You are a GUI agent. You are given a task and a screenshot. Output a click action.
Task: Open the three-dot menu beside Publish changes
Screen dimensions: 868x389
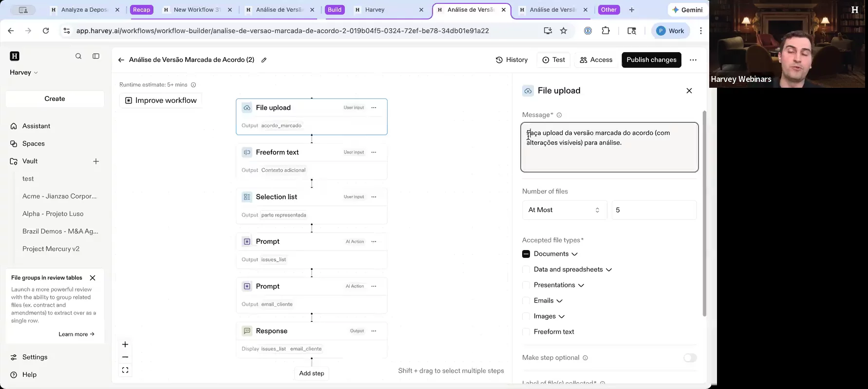click(x=693, y=60)
